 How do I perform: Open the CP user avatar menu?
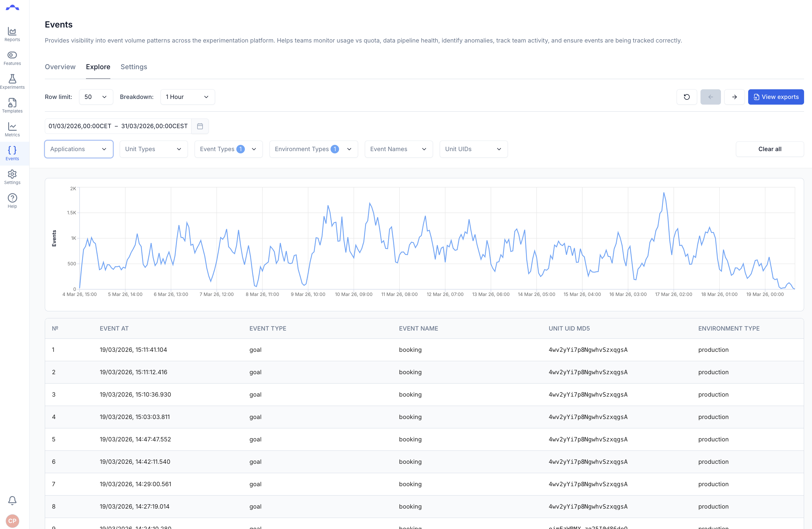pos(12,521)
